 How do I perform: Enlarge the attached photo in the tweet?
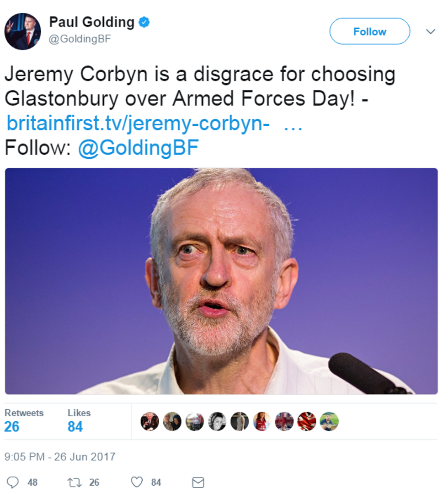(221, 281)
